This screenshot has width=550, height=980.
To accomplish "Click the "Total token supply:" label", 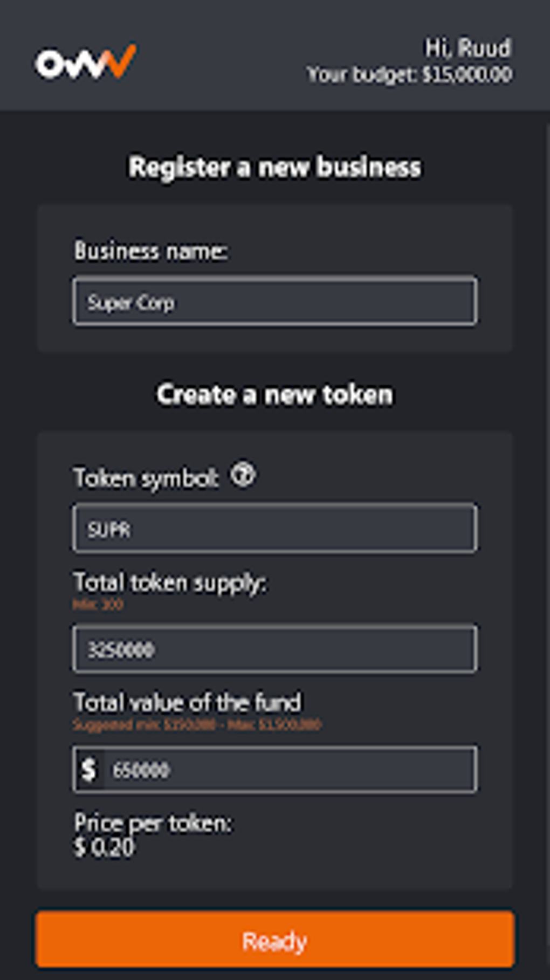I will pyautogui.click(x=170, y=583).
